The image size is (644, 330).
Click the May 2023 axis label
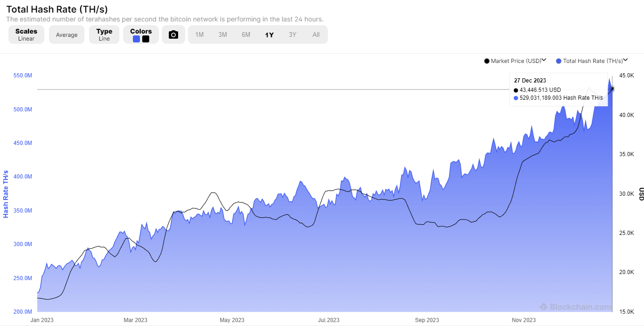pos(232,320)
